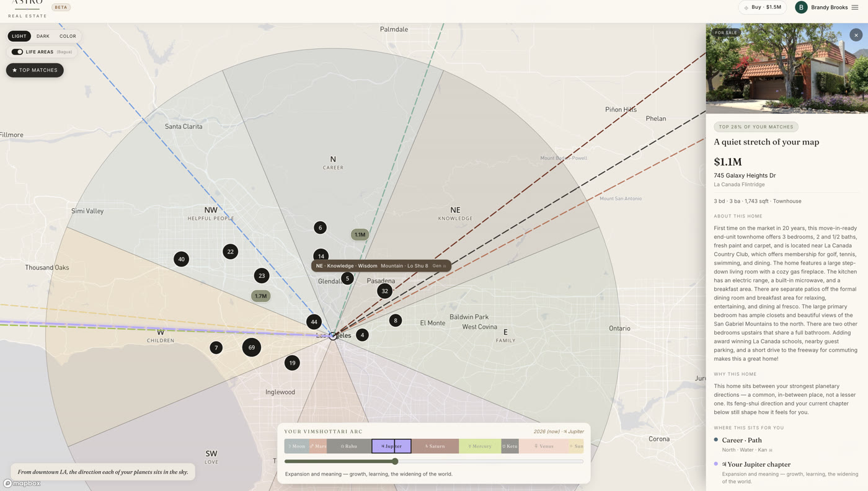Close the property details panel

(856, 35)
